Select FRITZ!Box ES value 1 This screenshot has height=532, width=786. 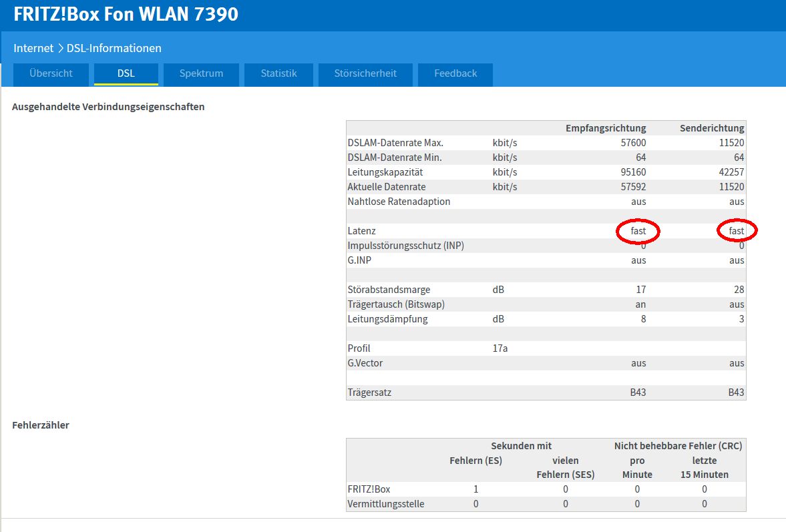(x=475, y=489)
